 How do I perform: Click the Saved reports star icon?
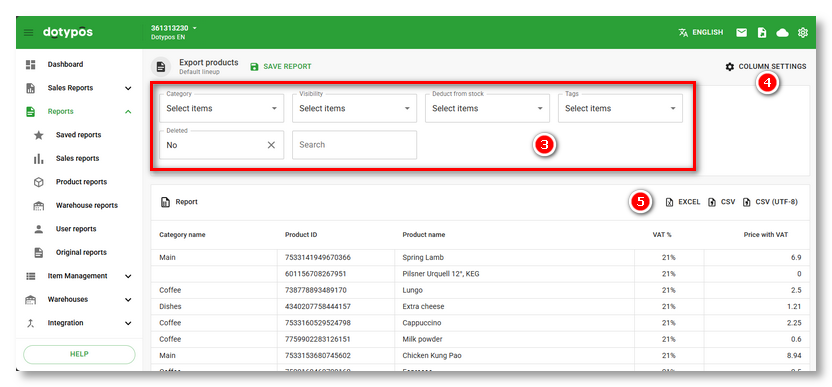click(39, 135)
